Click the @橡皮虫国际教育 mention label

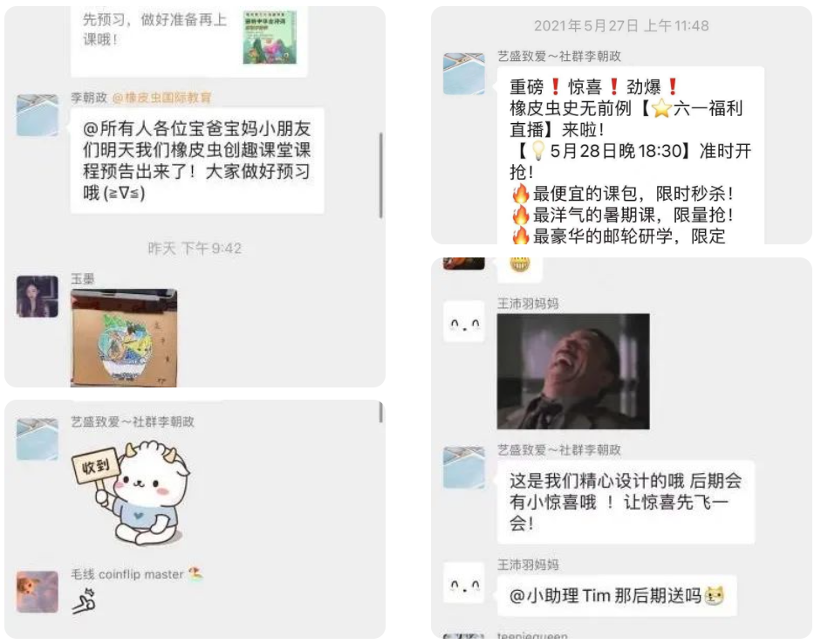(x=161, y=98)
